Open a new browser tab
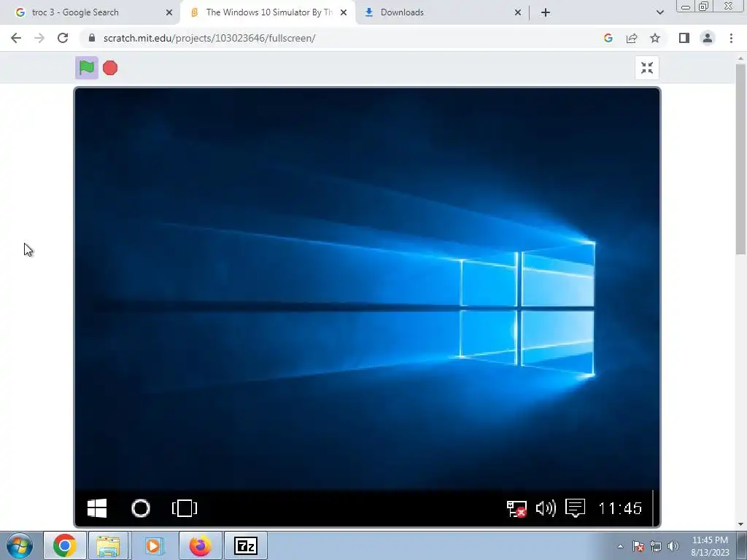Viewport: 747px width, 560px height. coord(546,12)
